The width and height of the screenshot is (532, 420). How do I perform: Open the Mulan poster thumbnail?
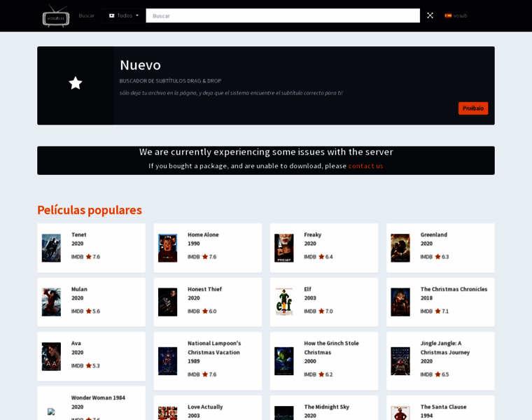tap(51, 302)
